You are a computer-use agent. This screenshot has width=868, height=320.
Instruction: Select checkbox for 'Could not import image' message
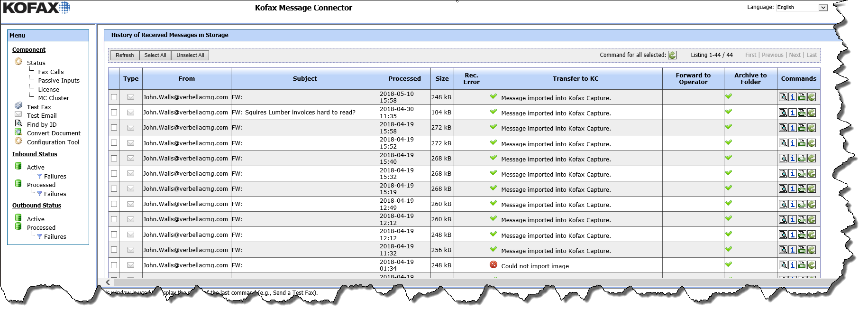tap(114, 265)
